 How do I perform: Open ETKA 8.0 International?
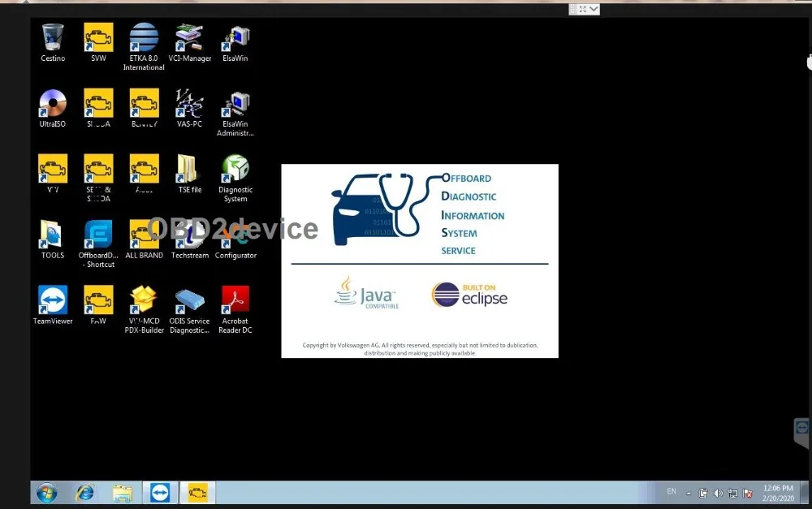click(x=144, y=46)
